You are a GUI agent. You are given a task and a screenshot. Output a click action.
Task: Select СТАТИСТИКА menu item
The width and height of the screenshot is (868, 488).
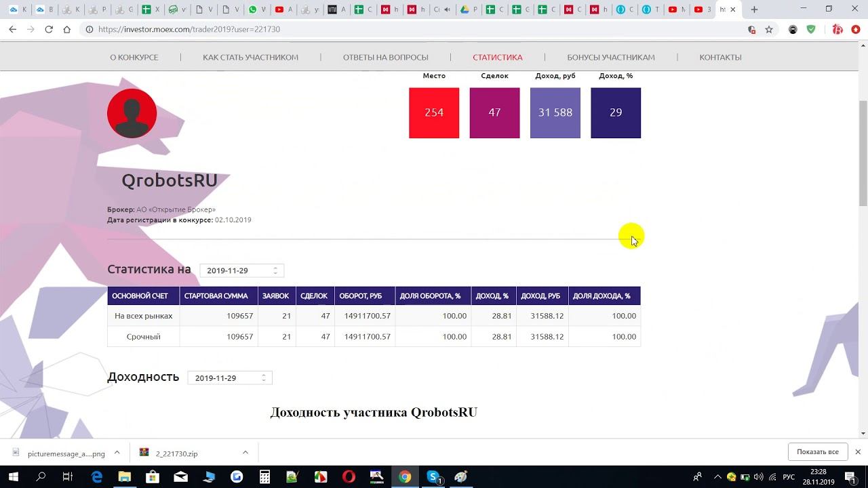(x=498, y=58)
